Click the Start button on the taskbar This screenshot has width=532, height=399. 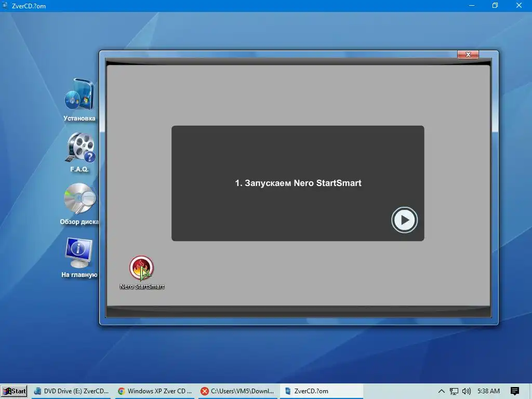pyautogui.click(x=14, y=391)
